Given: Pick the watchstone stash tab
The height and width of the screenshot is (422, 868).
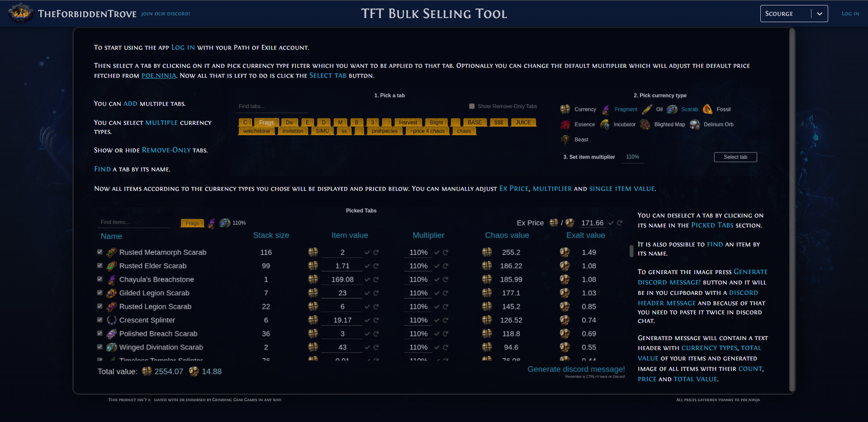Looking at the screenshot, I should (x=256, y=131).
